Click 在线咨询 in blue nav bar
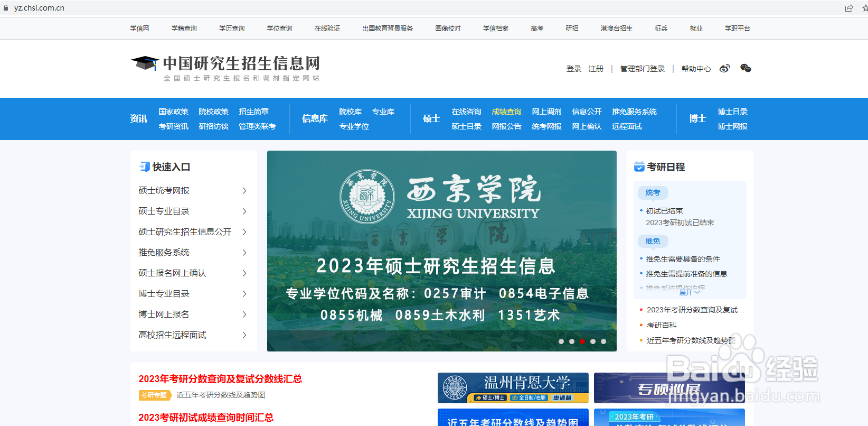Screen dimensions: 868x426 [x=467, y=112]
